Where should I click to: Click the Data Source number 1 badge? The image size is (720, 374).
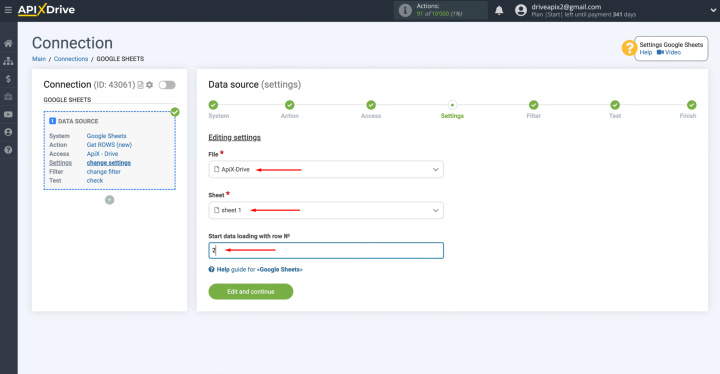point(52,121)
